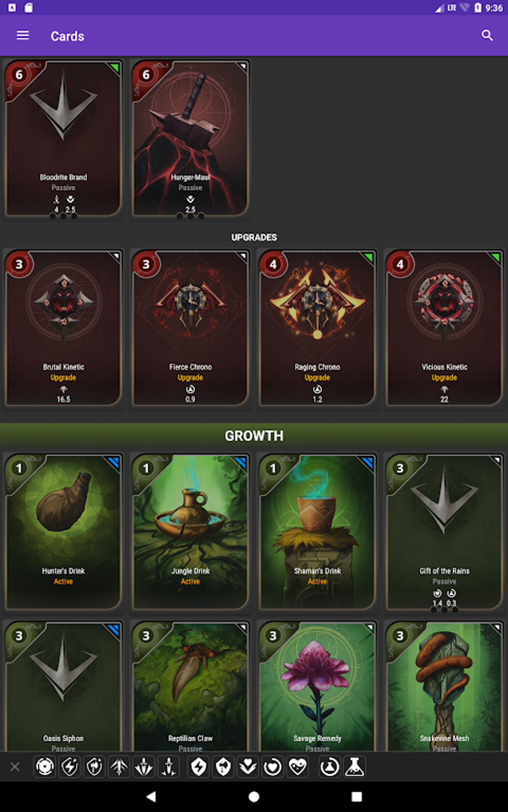Toggle the first circular target filter icon
508x812 pixels.
click(45, 767)
